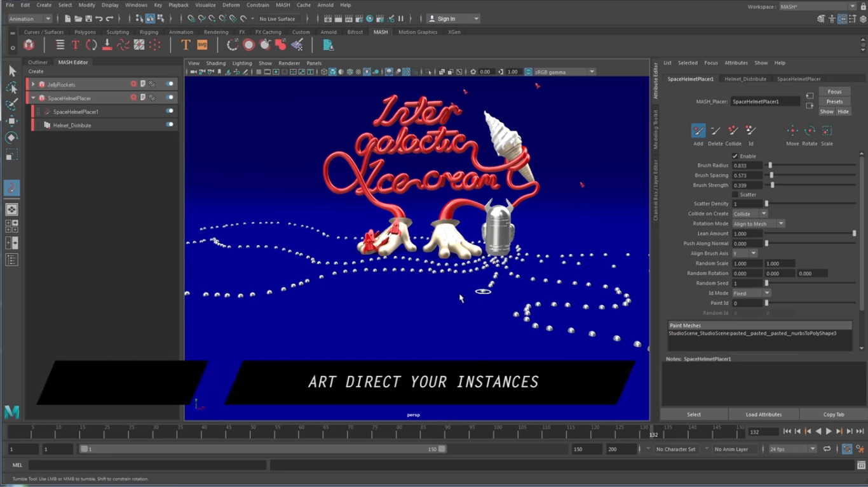The width and height of the screenshot is (868, 487).
Task: Click the red text T icon on MASH shelf
Action: coord(76,45)
